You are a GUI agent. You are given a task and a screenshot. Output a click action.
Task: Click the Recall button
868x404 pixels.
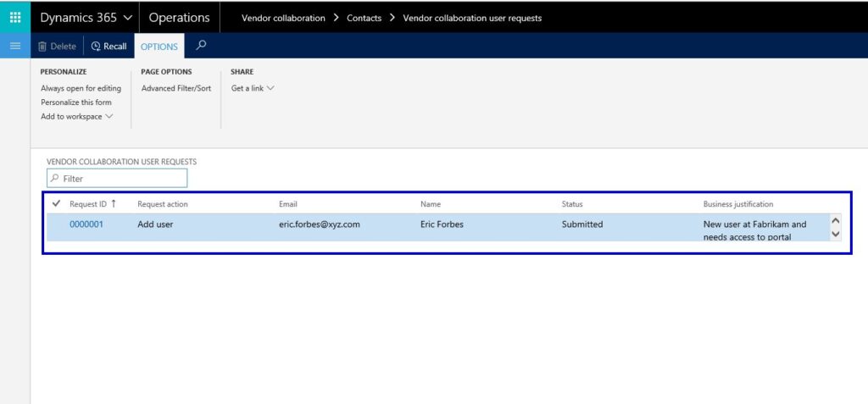point(109,47)
